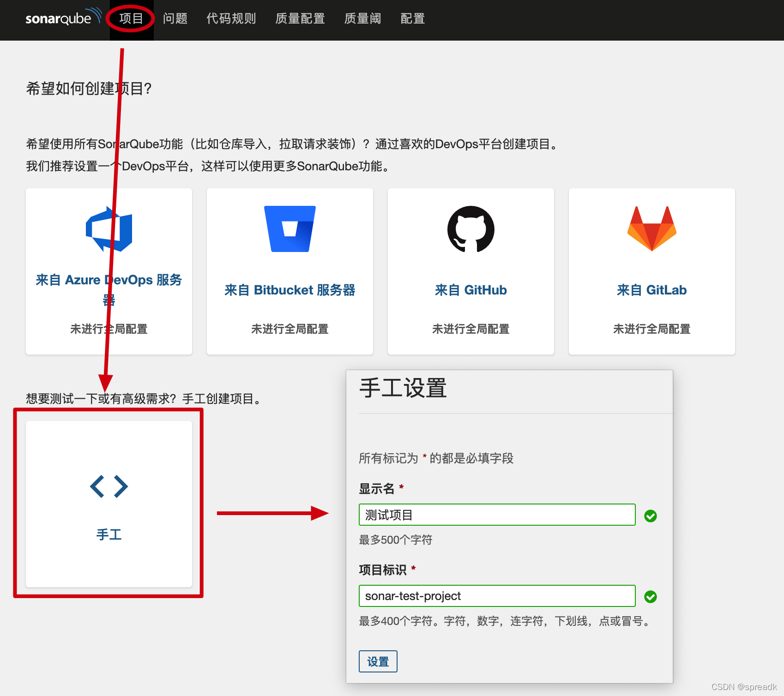Click 未进行全局配置 under GitLab
The image size is (784, 696).
652,329
